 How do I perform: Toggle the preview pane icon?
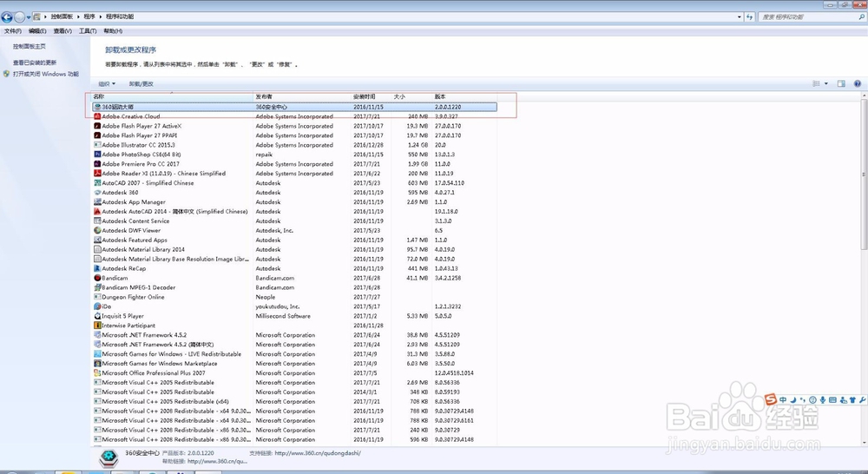(x=841, y=83)
